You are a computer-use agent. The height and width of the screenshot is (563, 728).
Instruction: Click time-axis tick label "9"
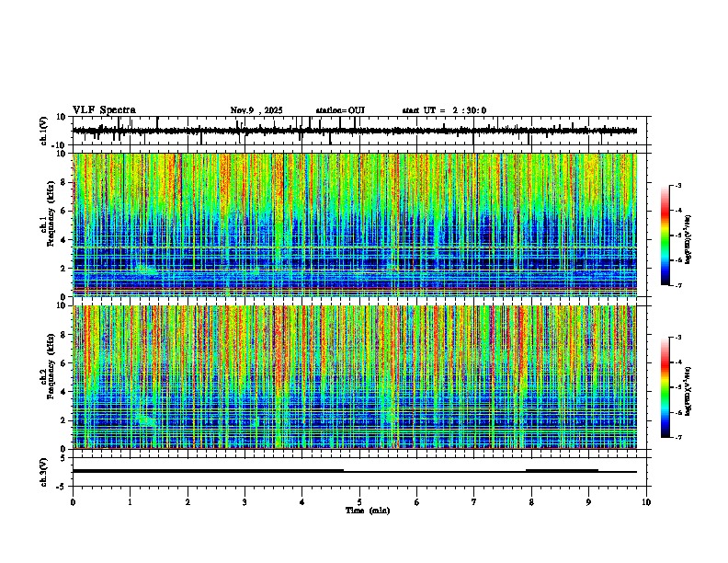588,502
